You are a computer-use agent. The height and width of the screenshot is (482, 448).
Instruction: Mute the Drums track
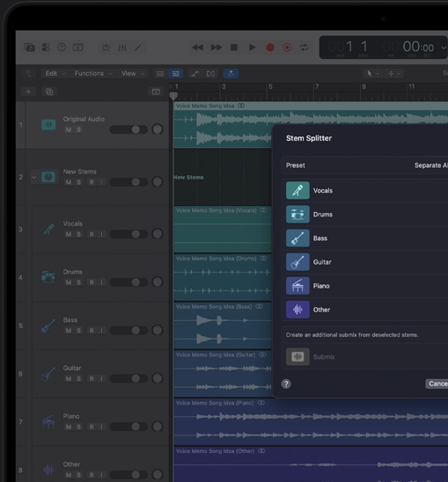(x=69, y=282)
